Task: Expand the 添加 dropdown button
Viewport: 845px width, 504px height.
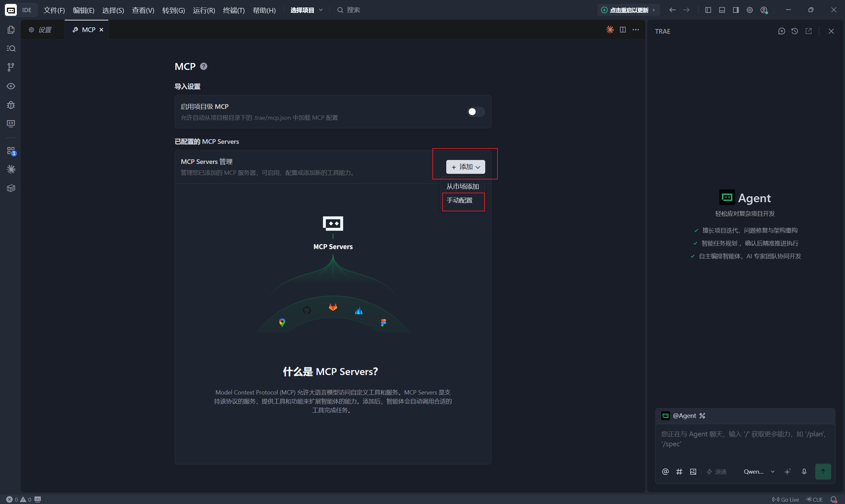Action: [x=465, y=167]
